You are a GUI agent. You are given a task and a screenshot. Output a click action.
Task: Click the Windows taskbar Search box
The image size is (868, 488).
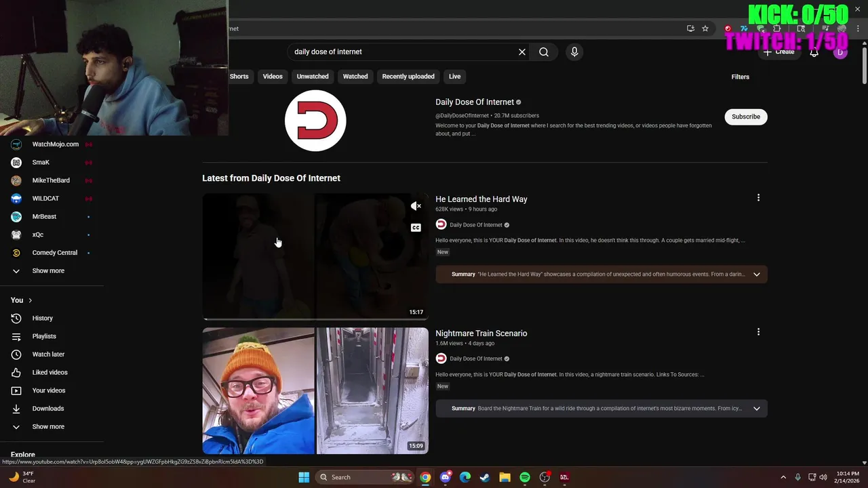366,477
